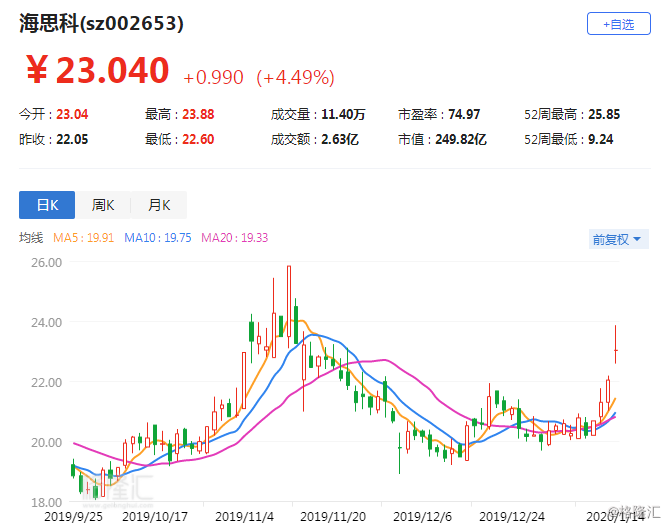Click the 26.00 y-axis price label
The image size is (668, 526).
click(46, 262)
